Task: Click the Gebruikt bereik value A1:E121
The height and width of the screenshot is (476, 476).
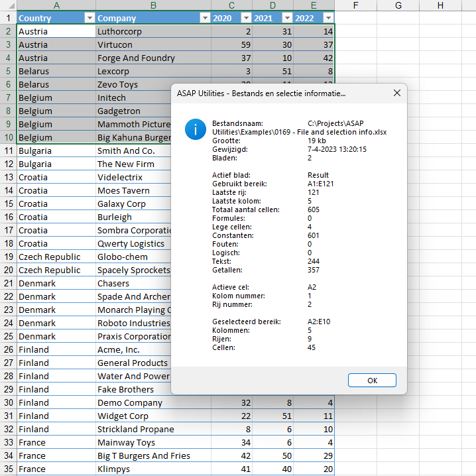Action: pyautogui.click(x=320, y=184)
